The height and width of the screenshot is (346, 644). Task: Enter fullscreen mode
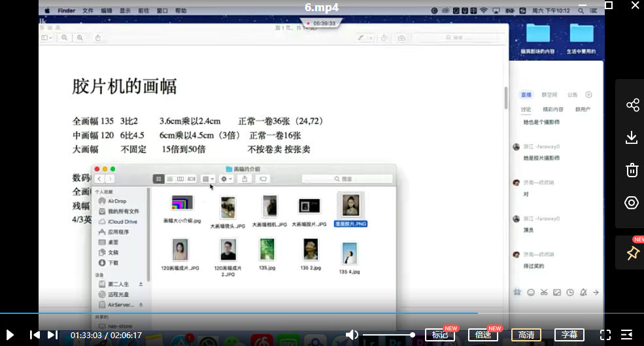click(x=605, y=335)
